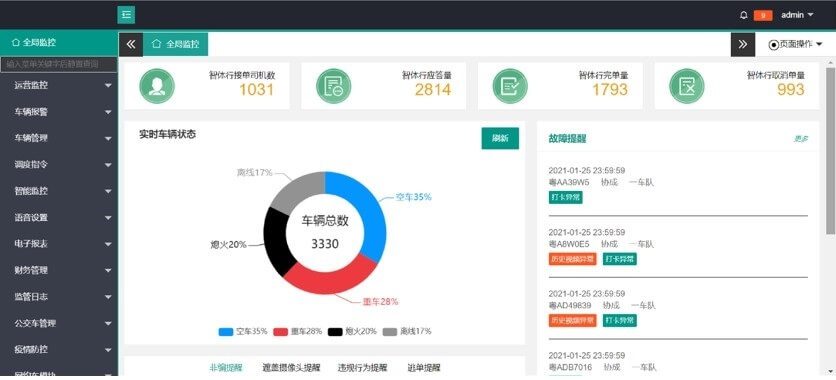Click the 车辆总数 3330 center label
Image resolution: width=836 pixels, height=380 pixels.
coord(325,232)
